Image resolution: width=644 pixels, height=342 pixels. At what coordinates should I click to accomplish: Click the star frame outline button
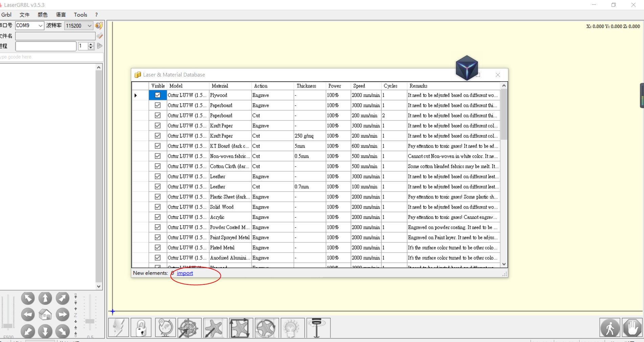[x=241, y=327]
